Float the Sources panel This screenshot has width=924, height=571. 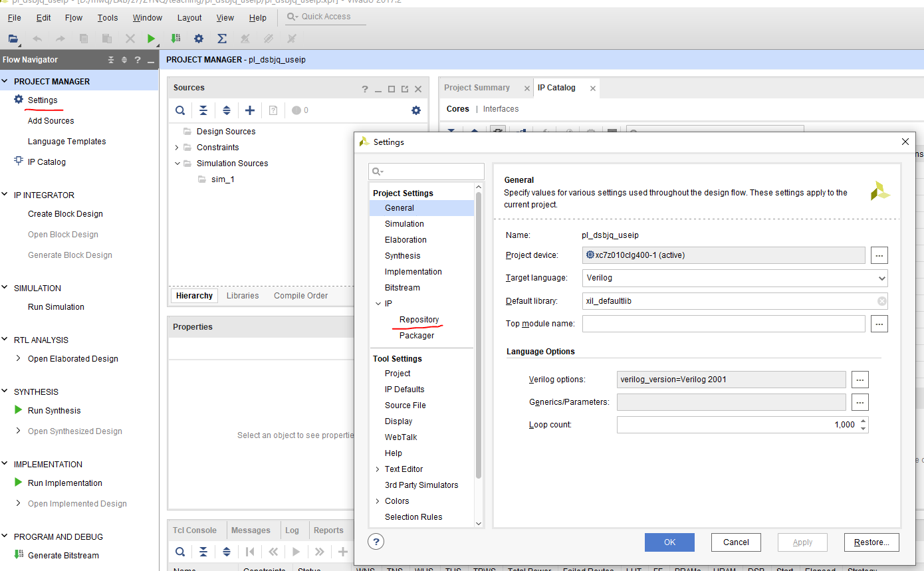[405, 89]
